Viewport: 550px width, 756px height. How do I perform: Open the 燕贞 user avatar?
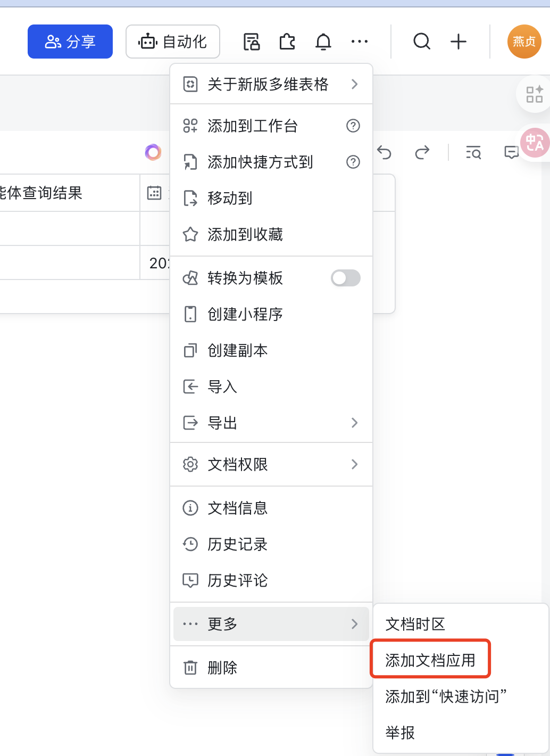pyautogui.click(x=524, y=42)
